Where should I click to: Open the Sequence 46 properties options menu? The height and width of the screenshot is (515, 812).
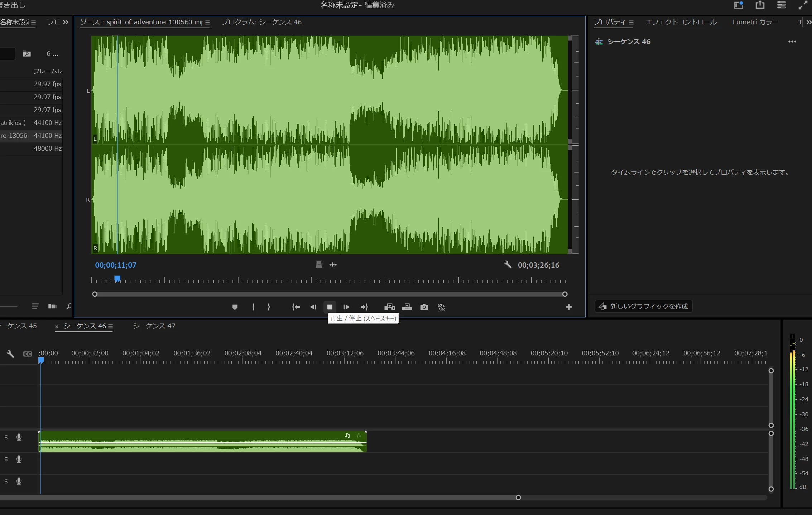coord(792,42)
